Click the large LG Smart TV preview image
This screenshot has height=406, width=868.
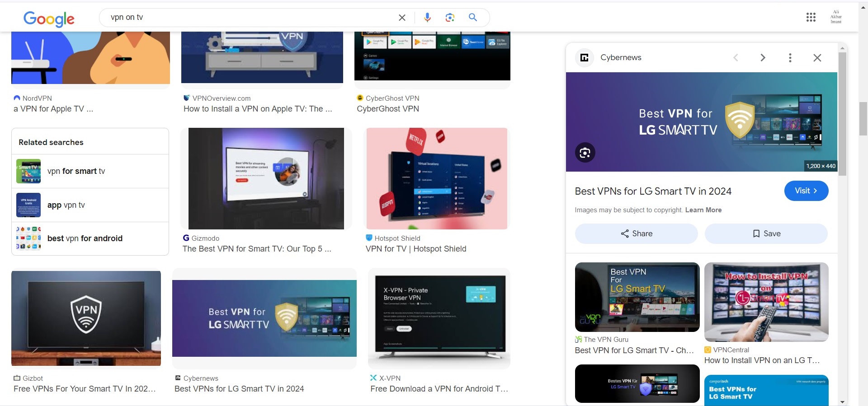coord(701,122)
